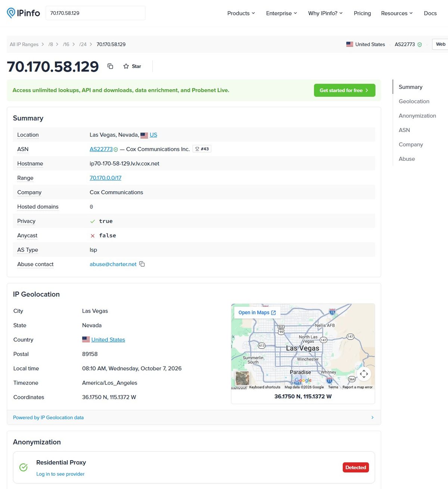Open the /16 breadcrumb range
The height and width of the screenshot is (489, 448).
66,44
